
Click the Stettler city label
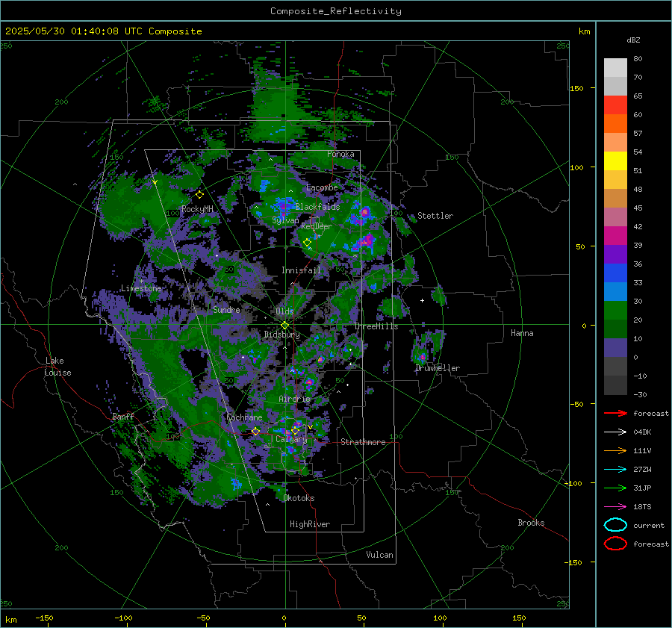coord(435,216)
